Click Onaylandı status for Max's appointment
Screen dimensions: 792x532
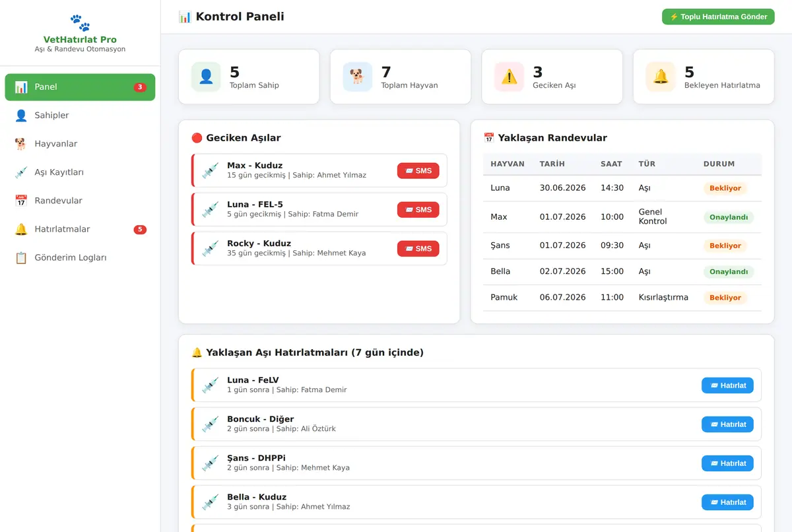729,217
